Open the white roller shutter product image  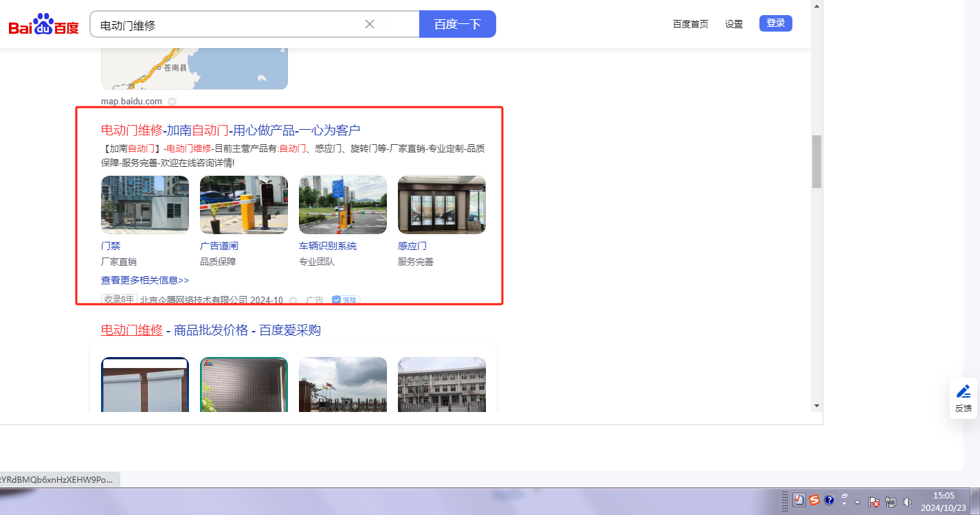(x=145, y=385)
